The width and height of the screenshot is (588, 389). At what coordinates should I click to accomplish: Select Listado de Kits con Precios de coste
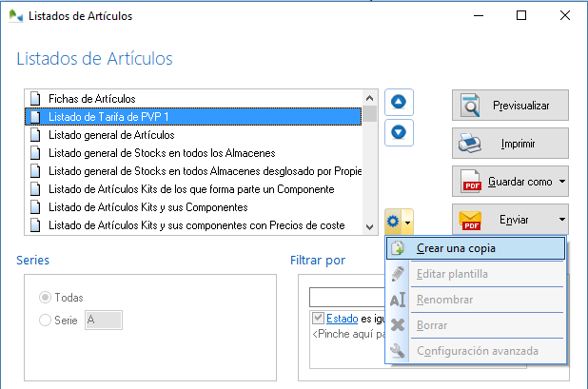click(x=193, y=225)
